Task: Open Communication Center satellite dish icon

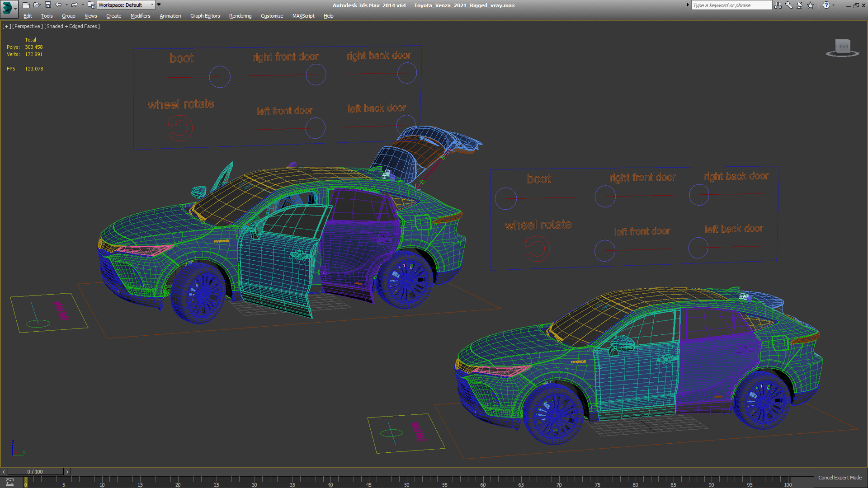Action: point(799,5)
